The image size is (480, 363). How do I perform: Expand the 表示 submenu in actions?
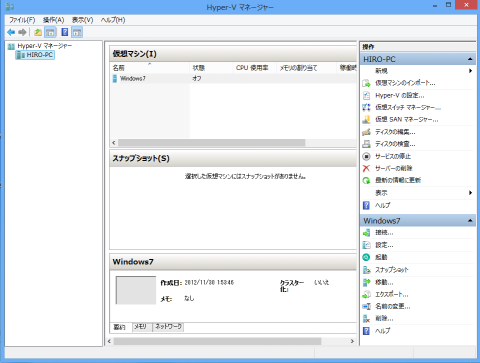[x=470, y=193]
